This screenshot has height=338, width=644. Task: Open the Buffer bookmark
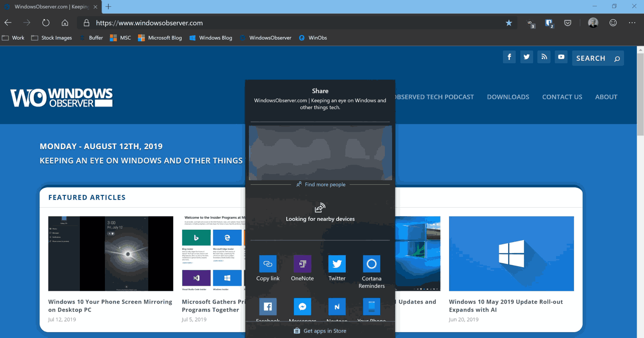(91, 38)
